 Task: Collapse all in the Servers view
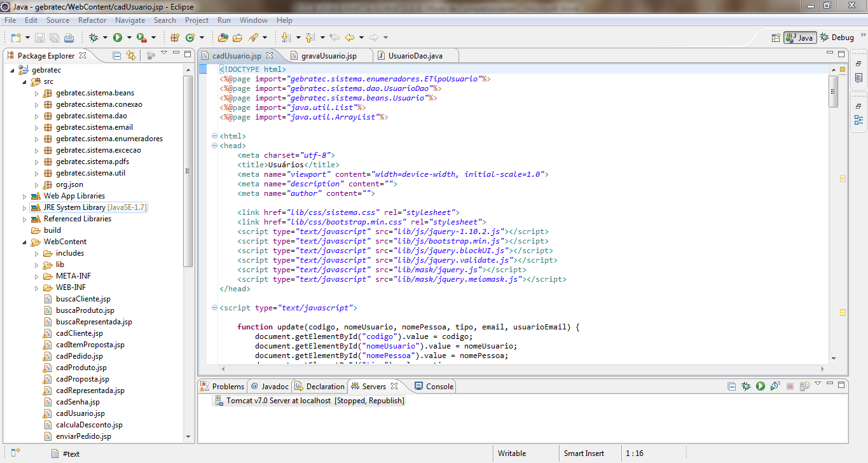[x=732, y=386]
